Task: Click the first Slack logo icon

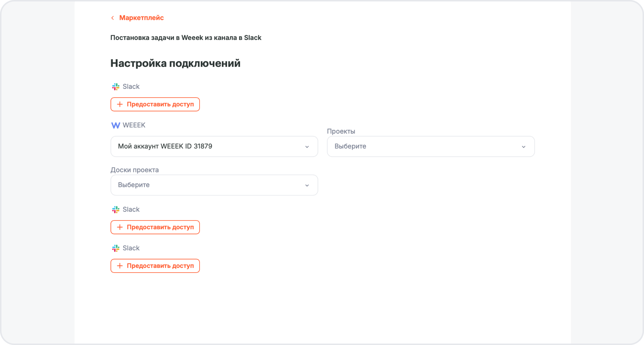Action: tap(116, 87)
